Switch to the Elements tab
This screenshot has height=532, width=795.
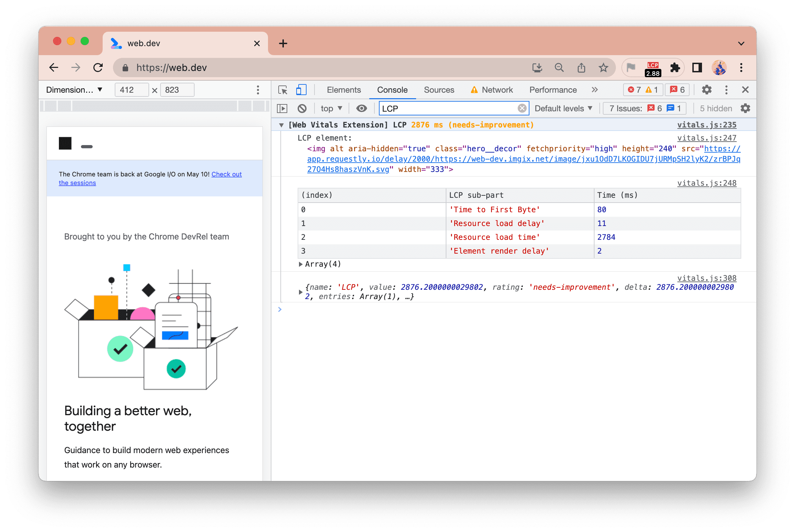343,90
